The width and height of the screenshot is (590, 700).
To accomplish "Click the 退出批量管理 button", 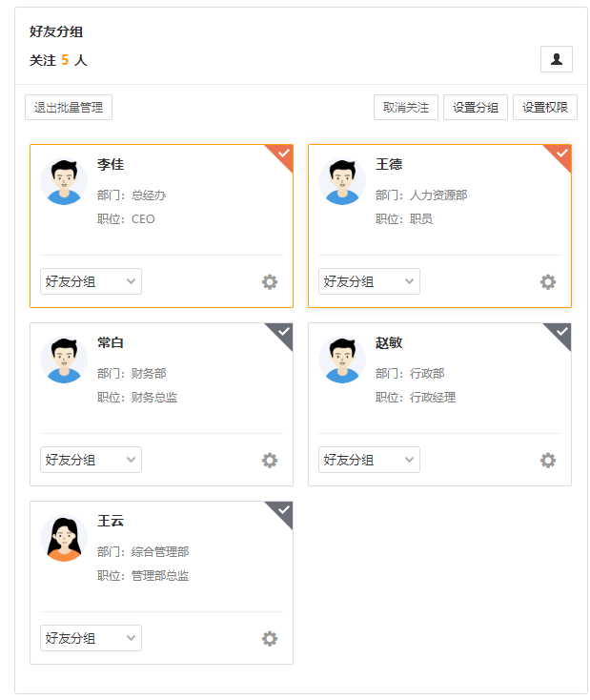I will click(69, 108).
